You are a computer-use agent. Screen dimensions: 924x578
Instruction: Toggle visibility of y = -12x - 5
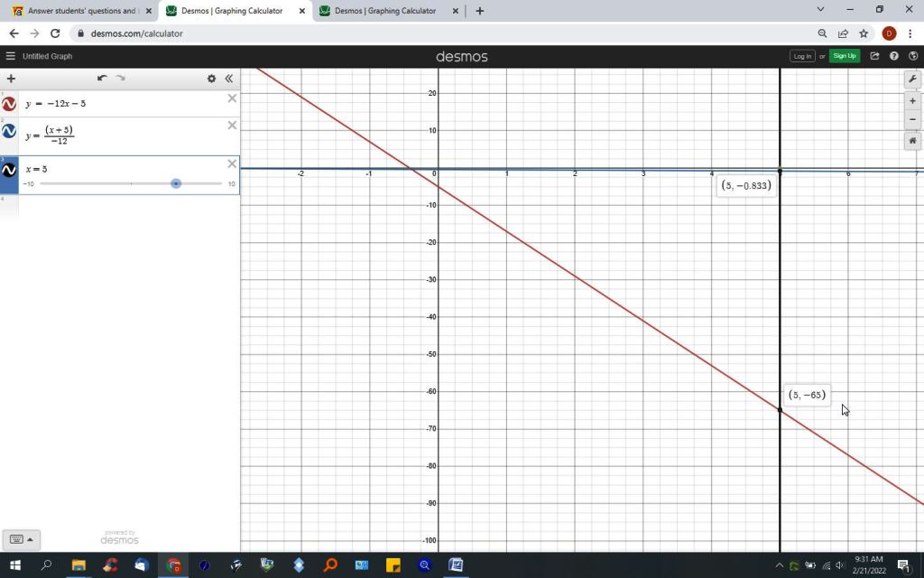(x=9, y=104)
